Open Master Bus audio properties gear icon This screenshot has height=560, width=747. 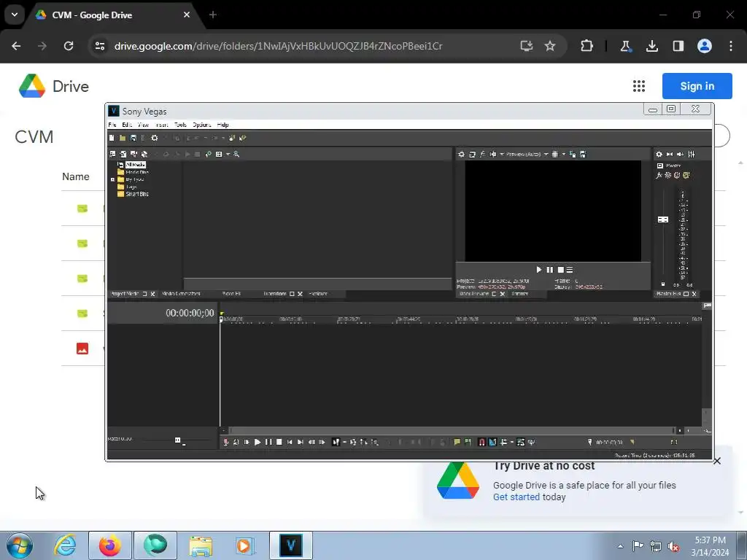tap(659, 155)
